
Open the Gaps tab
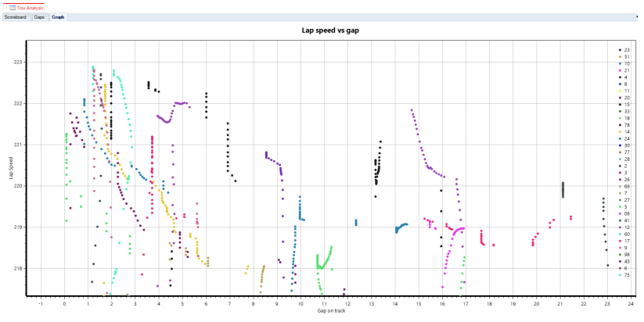(x=39, y=17)
